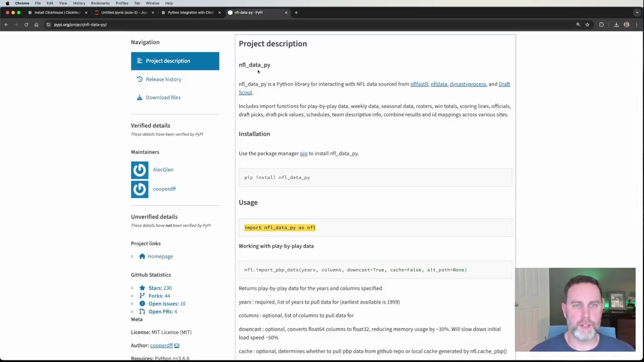Bookmark this page with the star icon
644x362 pixels.
[587, 25]
